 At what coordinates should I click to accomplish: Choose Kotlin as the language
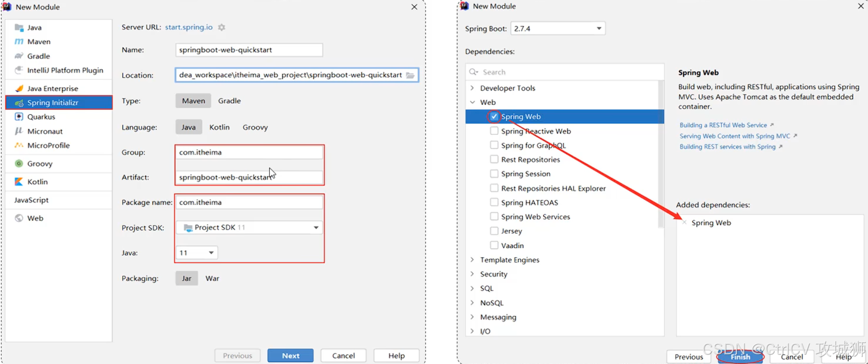click(x=220, y=127)
